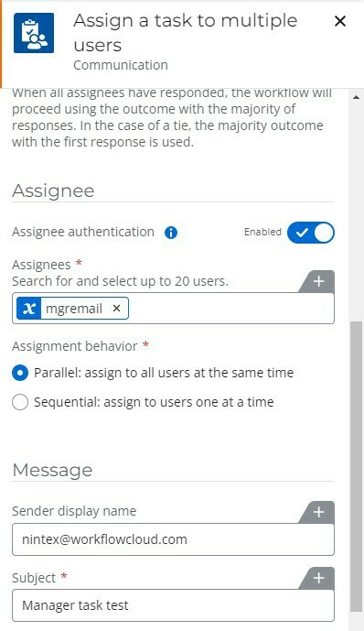Click the vertical scrollbar thumb
364x631 pixels.
[x=357, y=467]
